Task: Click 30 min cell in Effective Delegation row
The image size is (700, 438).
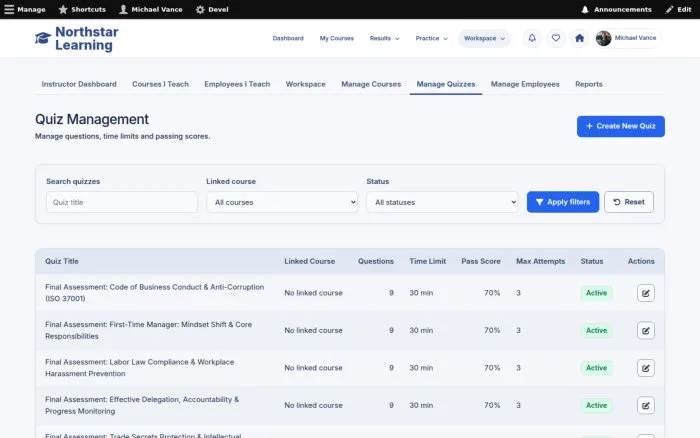Action: coord(421,405)
